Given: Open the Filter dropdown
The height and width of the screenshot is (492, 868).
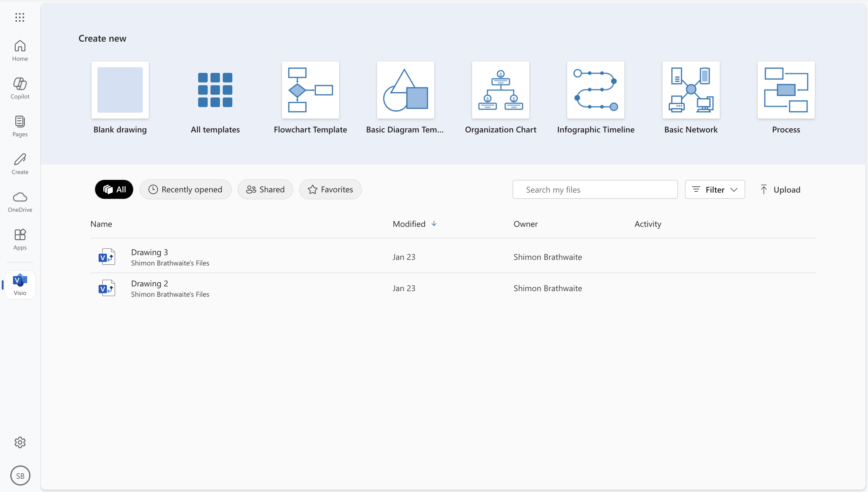Looking at the screenshot, I should pyautogui.click(x=715, y=189).
